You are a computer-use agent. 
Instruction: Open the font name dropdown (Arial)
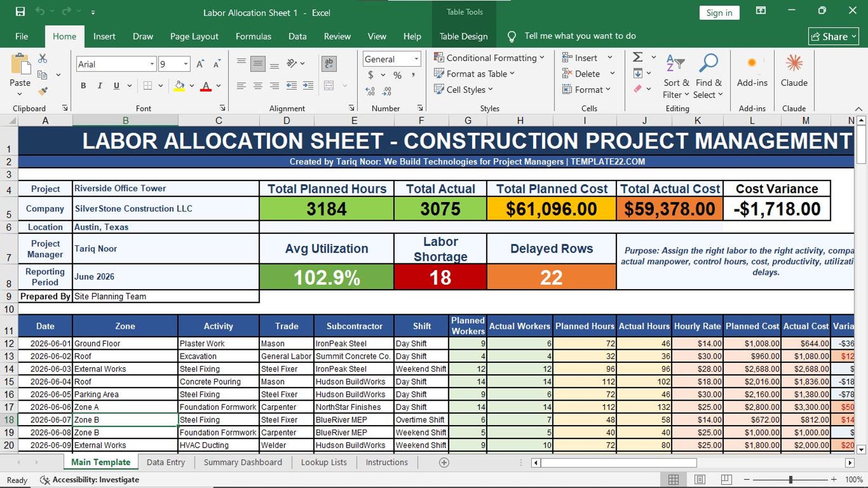point(152,64)
